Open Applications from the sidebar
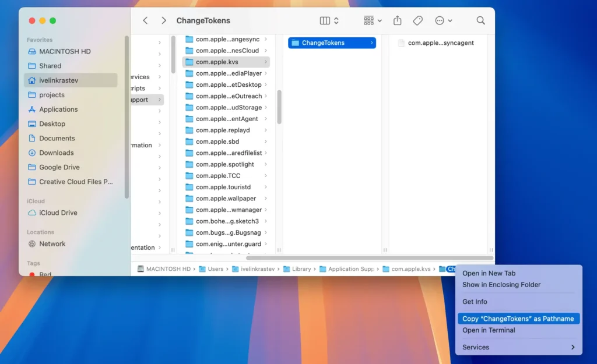The image size is (597, 364). (x=71, y=109)
